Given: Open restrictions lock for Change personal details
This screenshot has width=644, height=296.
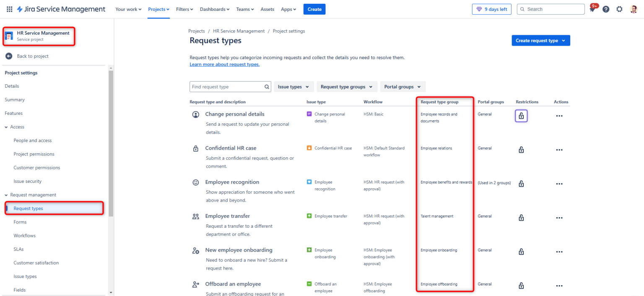Looking at the screenshot, I should point(521,116).
